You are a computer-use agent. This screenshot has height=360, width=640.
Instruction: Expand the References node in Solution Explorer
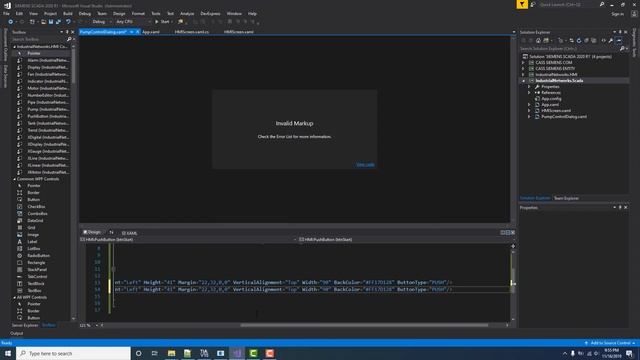tap(529, 93)
